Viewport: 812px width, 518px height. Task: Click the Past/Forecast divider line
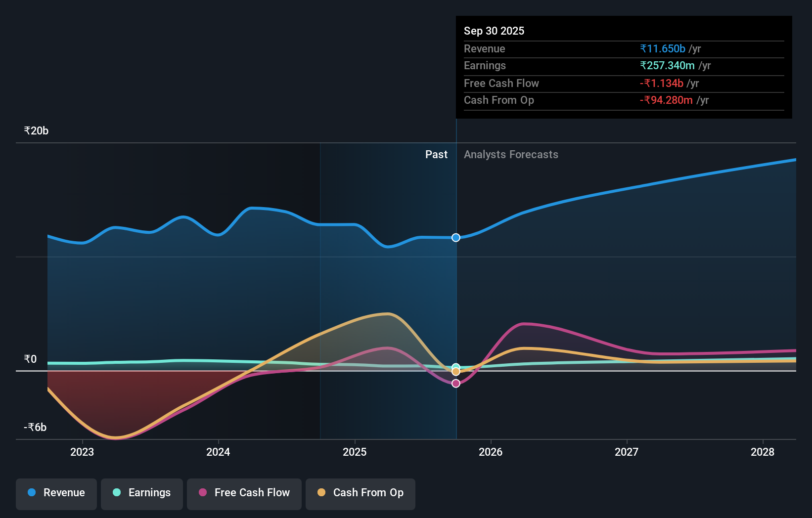pyautogui.click(x=456, y=297)
